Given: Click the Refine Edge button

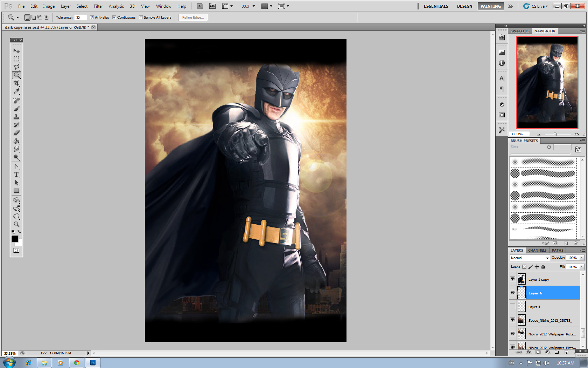Looking at the screenshot, I should [193, 17].
